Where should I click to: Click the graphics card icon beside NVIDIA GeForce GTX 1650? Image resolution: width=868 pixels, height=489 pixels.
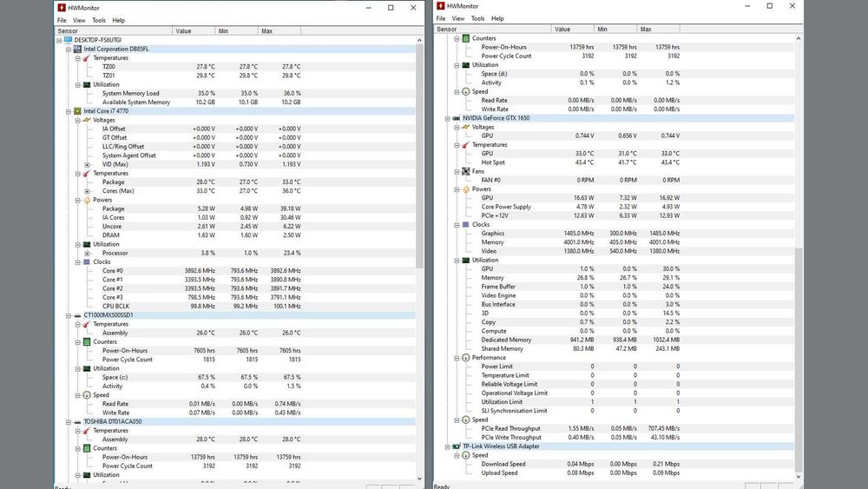click(457, 118)
